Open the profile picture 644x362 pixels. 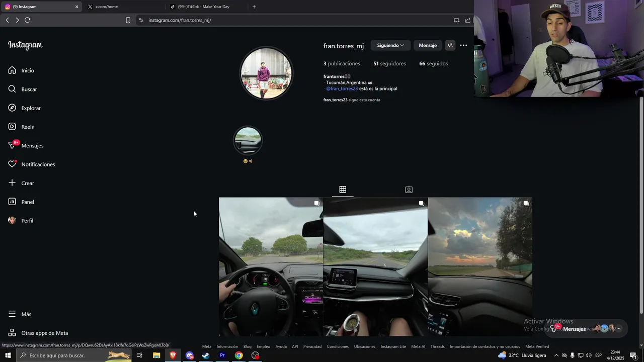coord(266,73)
